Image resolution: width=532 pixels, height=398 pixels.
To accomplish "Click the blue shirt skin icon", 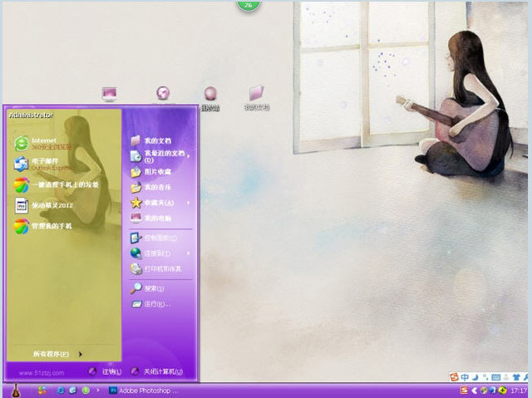I will (x=516, y=377).
